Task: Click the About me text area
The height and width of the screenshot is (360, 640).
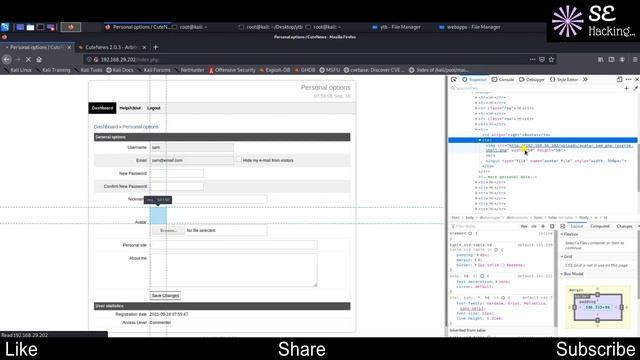Action: click(x=233, y=270)
